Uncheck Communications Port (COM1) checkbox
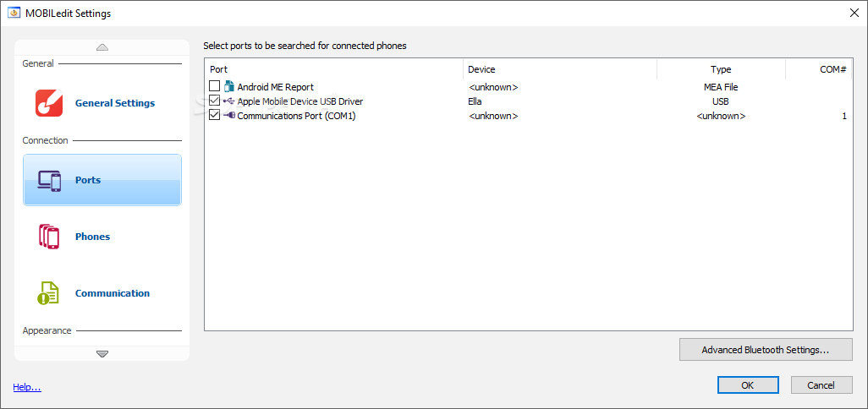The height and width of the screenshot is (409, 868). pos(214,115)
